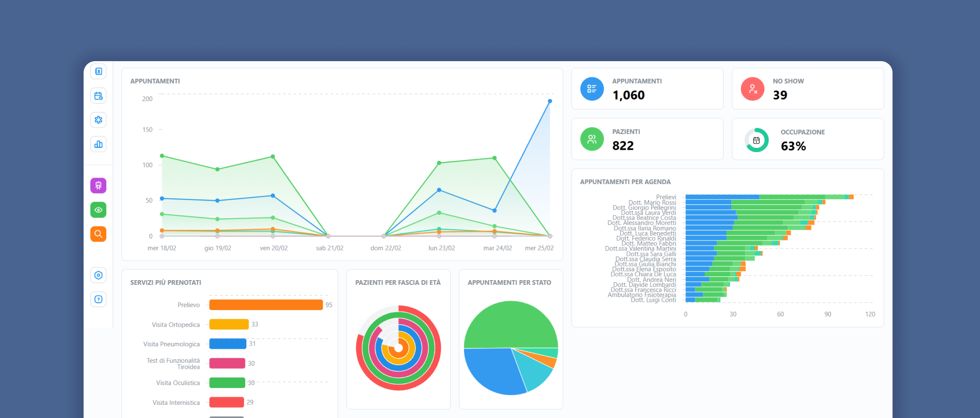The height and width of the screenshot is (418, 980).
Task: Click the green data point at mar 24/02
Action: pyautogui.click(x=495, y=158)
